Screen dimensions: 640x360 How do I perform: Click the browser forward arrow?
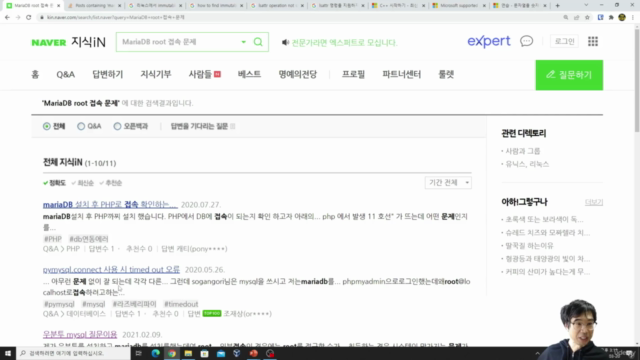(x=18, y=18)
